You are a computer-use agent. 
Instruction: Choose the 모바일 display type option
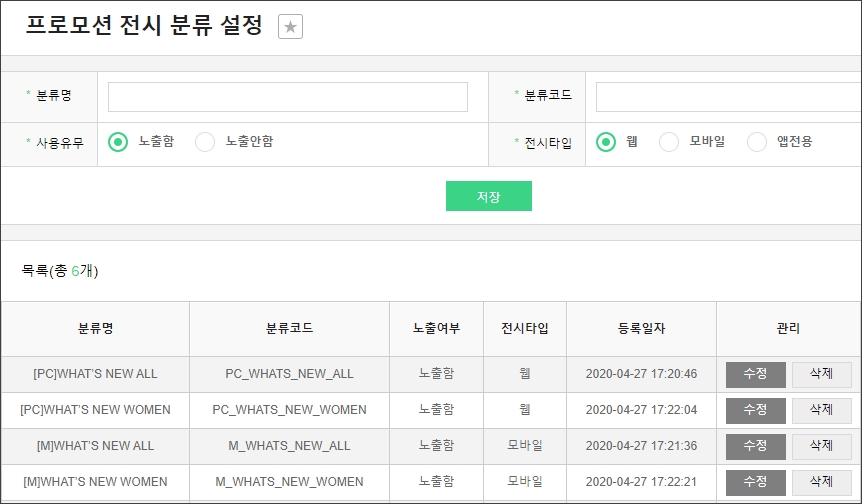[x=669, y=142]
